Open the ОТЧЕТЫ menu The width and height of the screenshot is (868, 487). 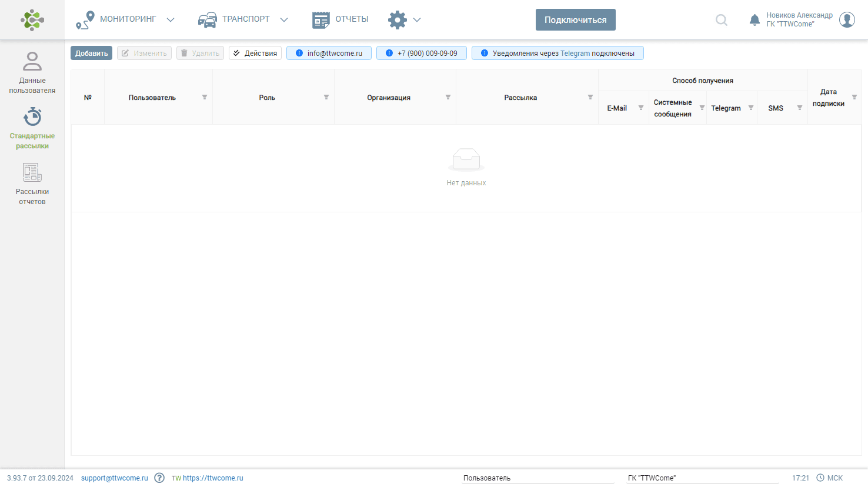(x=352, y=19)
